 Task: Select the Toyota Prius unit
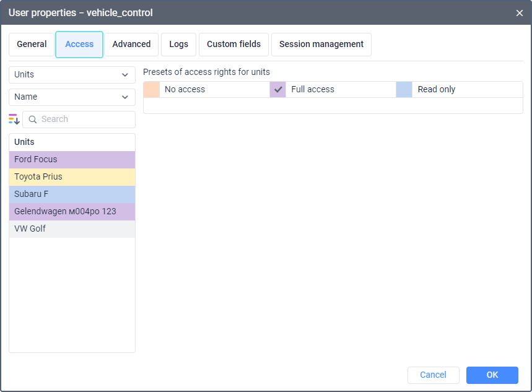[72, 177]
